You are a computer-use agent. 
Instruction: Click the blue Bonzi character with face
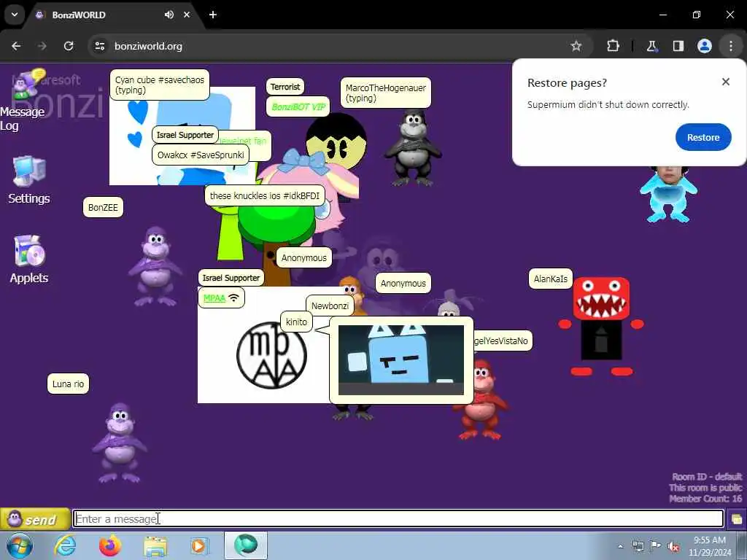click(668, 195)
